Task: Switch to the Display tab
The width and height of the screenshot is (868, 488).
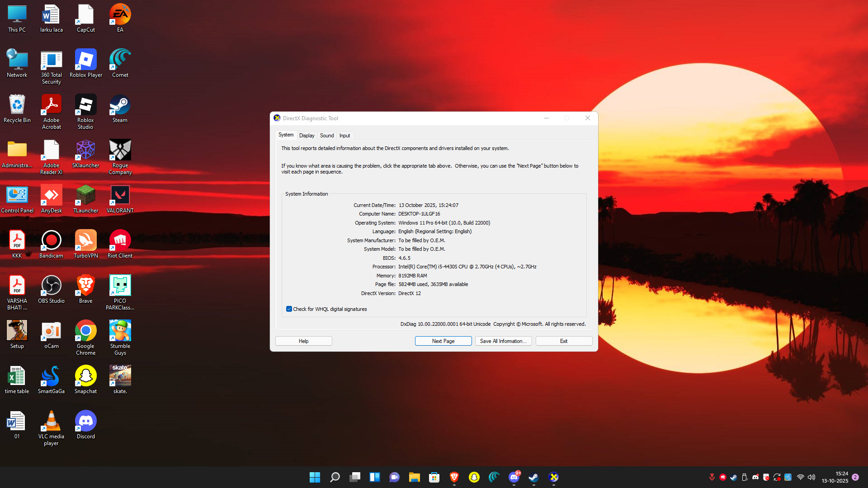Action: (307, 136)
